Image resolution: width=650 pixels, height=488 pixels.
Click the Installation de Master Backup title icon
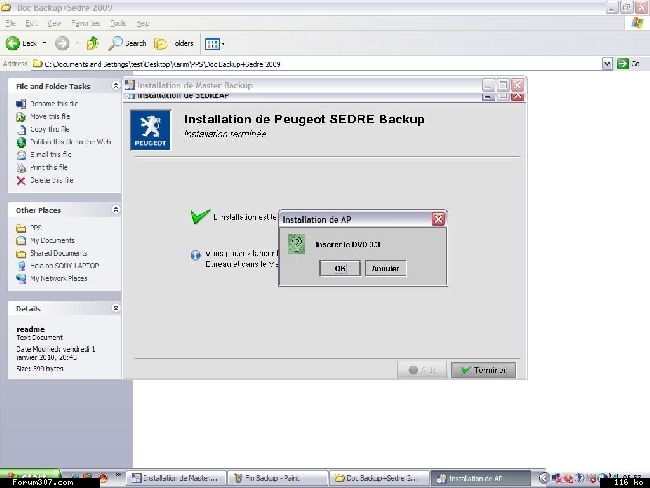coord(130,85)
